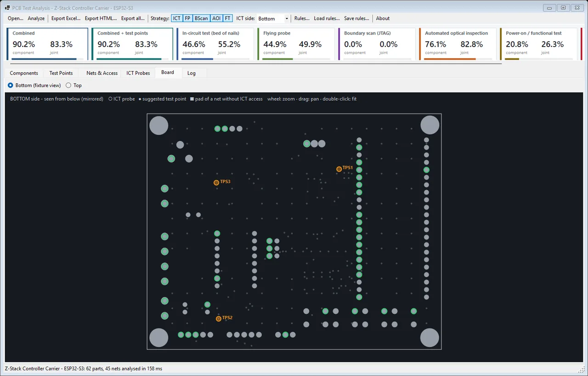Open the About dialog
Screen dimensions: 588x376
[x=383, y=18]
